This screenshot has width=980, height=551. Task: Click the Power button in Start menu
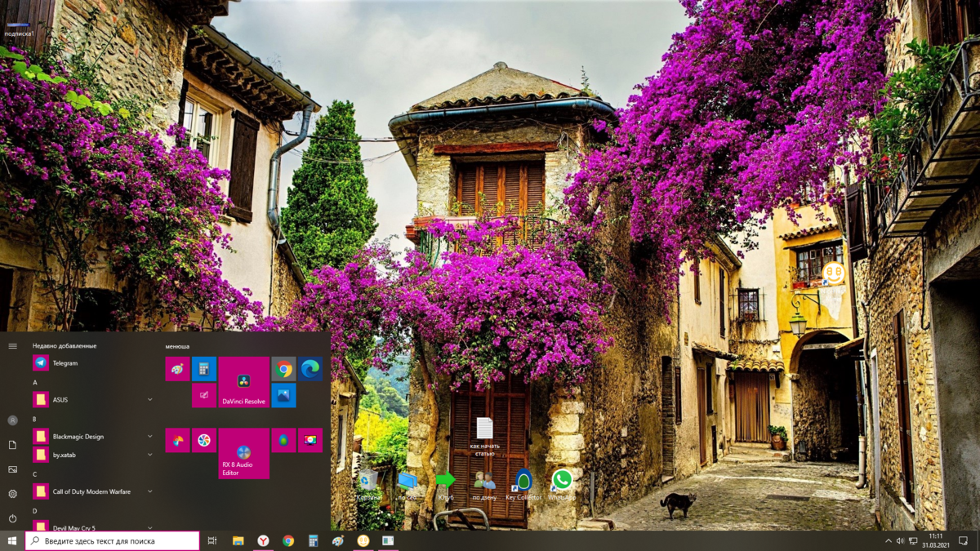point(12,518)
